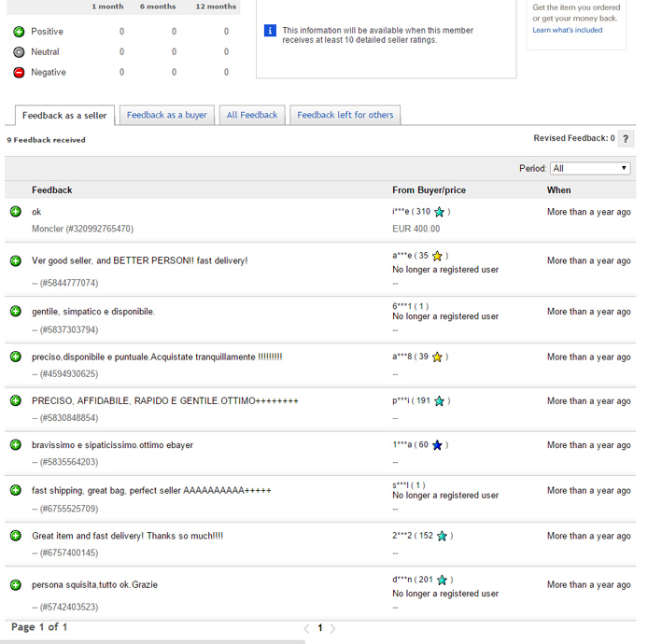This screenshot has width=662, height=644.
Task: Select Feedback left for others tab
Action: [x=345, y=115]
